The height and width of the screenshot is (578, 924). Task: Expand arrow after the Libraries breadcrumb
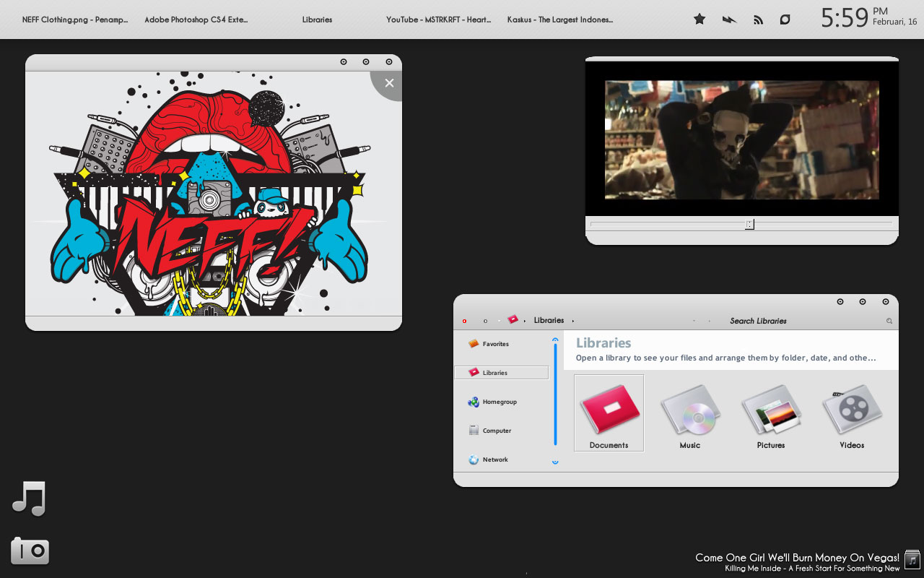tap(573, 321)
